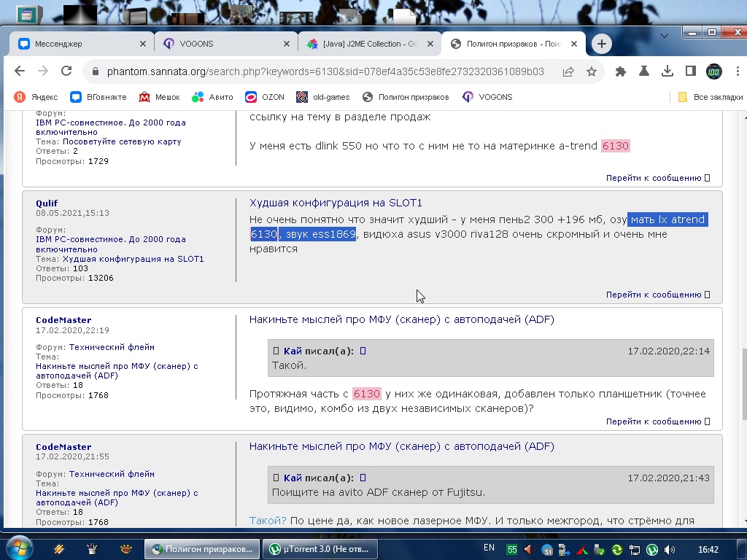Reload the current page
747x560 pixels.
(x=66, y=71)
